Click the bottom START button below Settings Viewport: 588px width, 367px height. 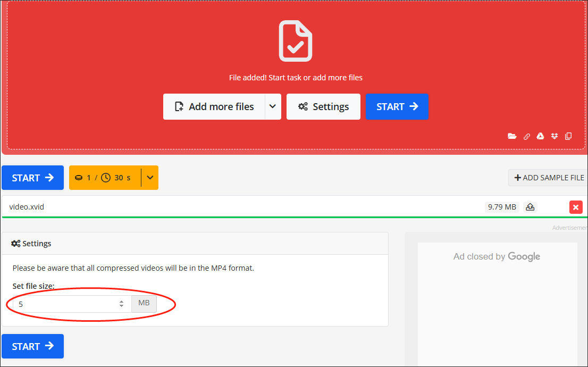(32, 346)
